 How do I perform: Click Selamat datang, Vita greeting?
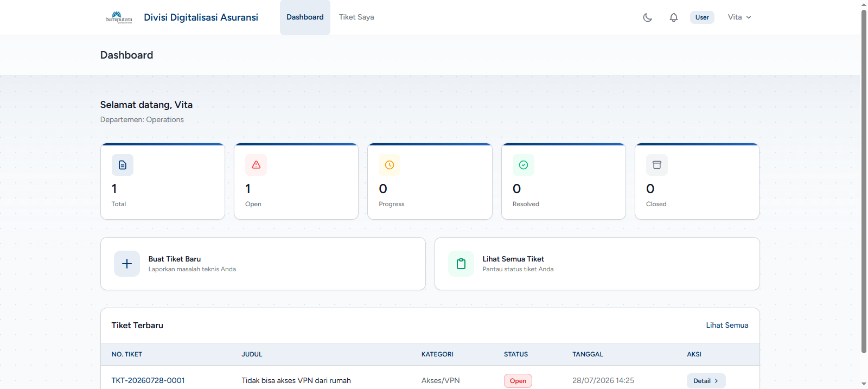(x=146, y=105)
